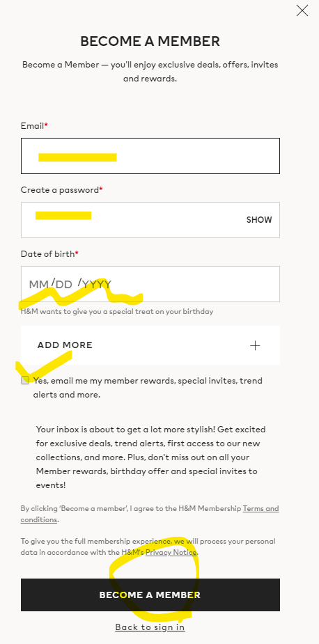The width and height of the screenshot is (319, 644).
Task: Expand the ADD MORE section label
Action: point(65,345)
